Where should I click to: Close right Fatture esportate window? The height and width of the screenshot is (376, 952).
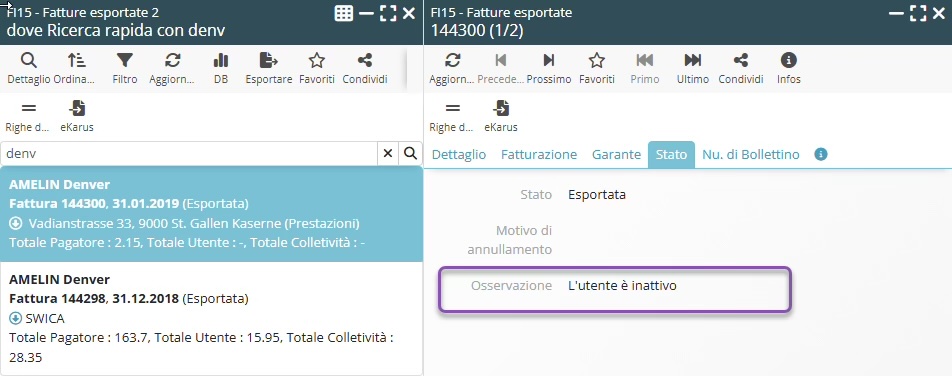(939, 13)
